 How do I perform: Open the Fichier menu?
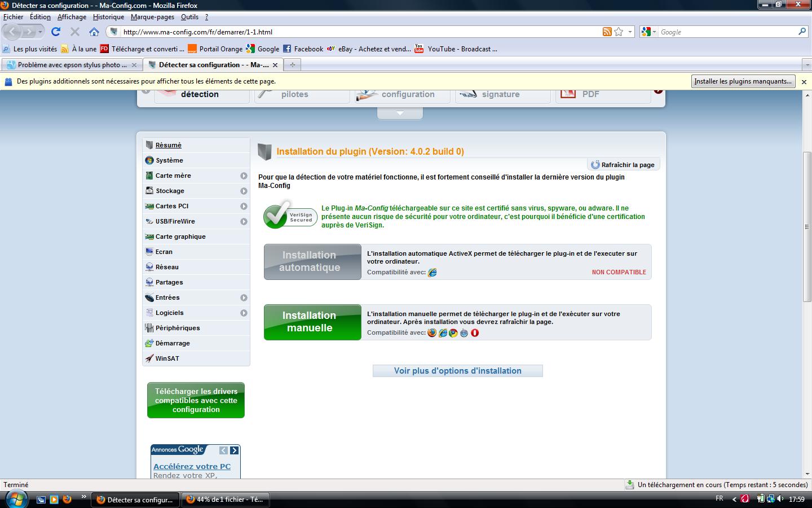point(14,17)
